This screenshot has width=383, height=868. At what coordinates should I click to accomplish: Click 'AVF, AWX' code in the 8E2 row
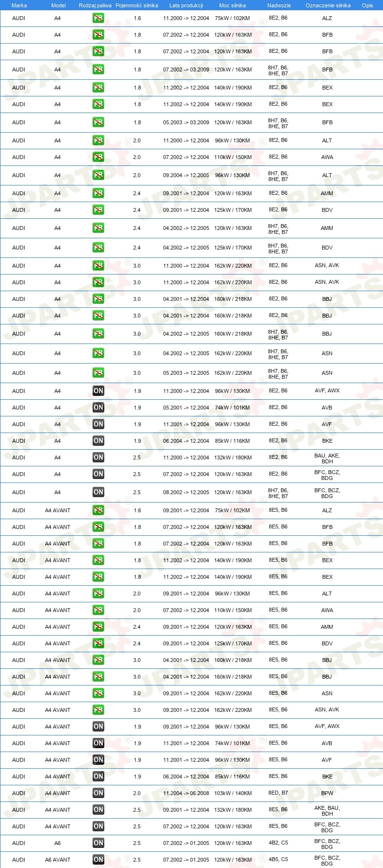pyautogui.click(x=327, y=390)
